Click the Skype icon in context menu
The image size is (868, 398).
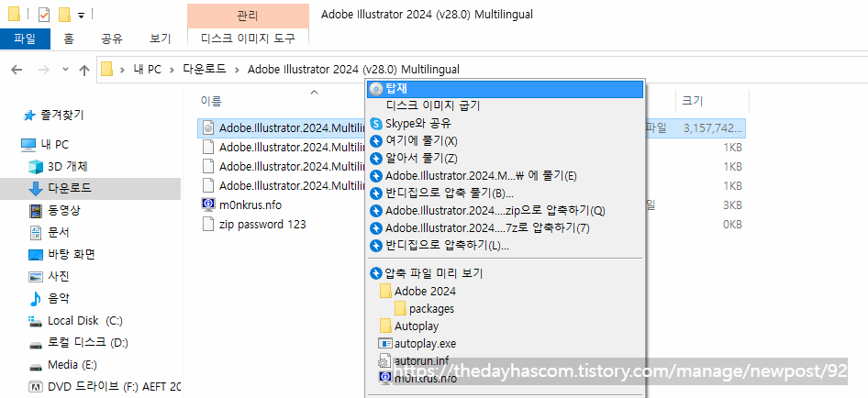coord(376,124)
